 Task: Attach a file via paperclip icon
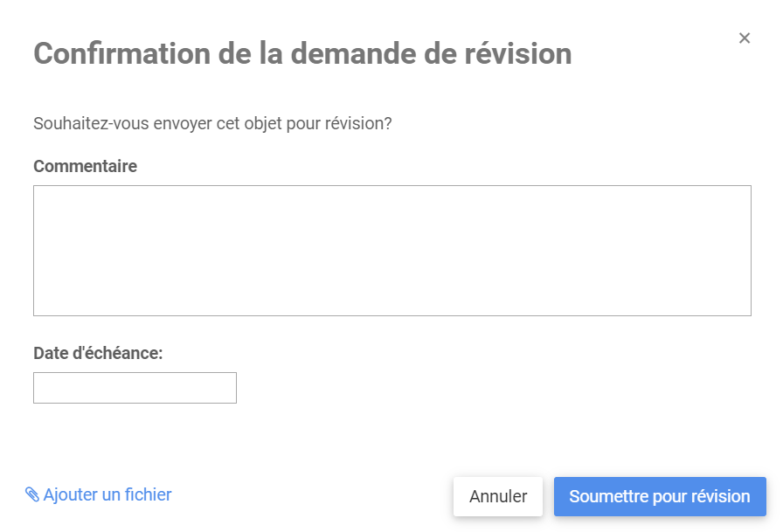point(32,495)
